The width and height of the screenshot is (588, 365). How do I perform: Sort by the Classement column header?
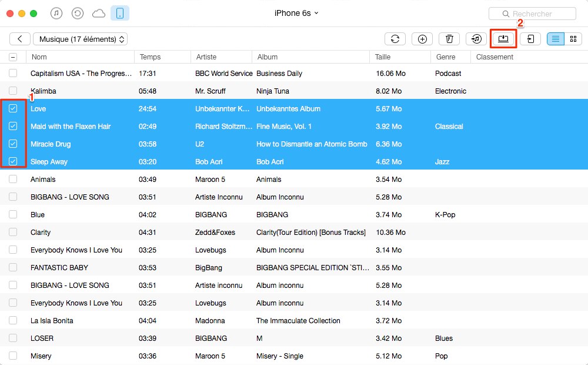(x=529, y=57)
